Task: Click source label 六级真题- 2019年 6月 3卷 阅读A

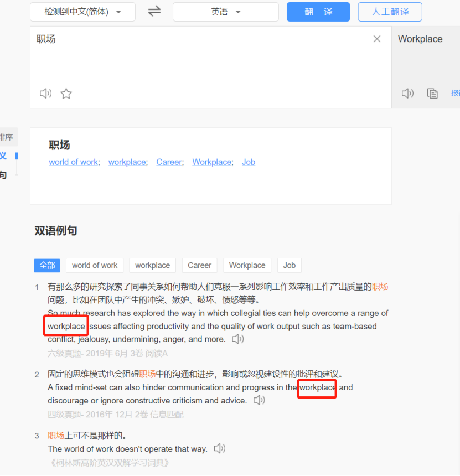Action: [x=107, y=353]
